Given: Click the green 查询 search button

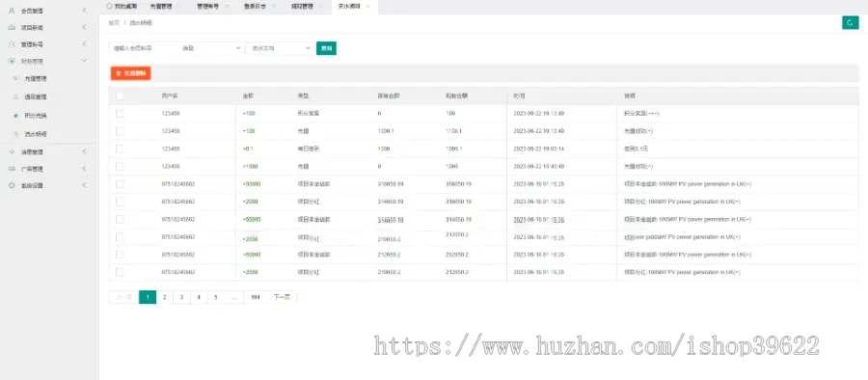Looking at the screenshot, I should (x=327, y=48).
